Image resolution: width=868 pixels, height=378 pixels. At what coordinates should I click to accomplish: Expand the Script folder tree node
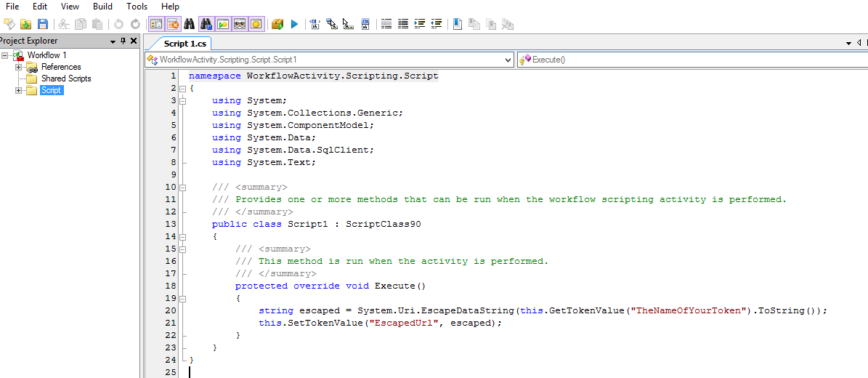[18, 90]
